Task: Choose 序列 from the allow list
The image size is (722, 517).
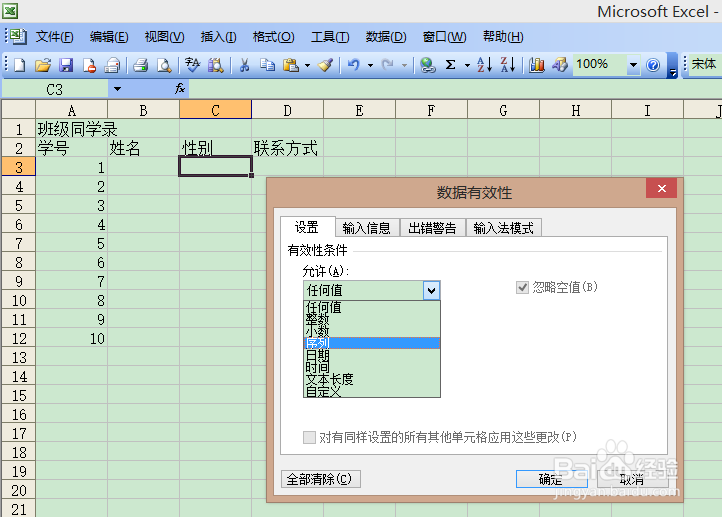Action: (x=372, y=343)
